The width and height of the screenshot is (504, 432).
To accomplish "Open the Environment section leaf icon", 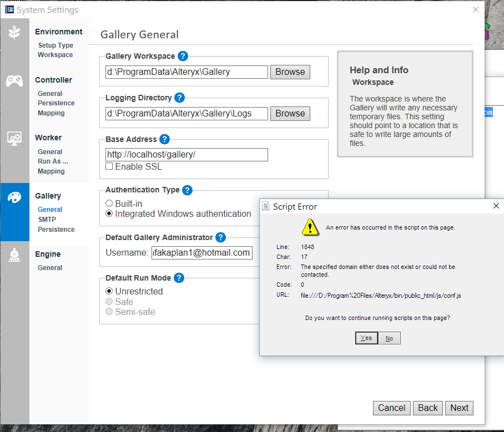I will [x=14, y=32].
